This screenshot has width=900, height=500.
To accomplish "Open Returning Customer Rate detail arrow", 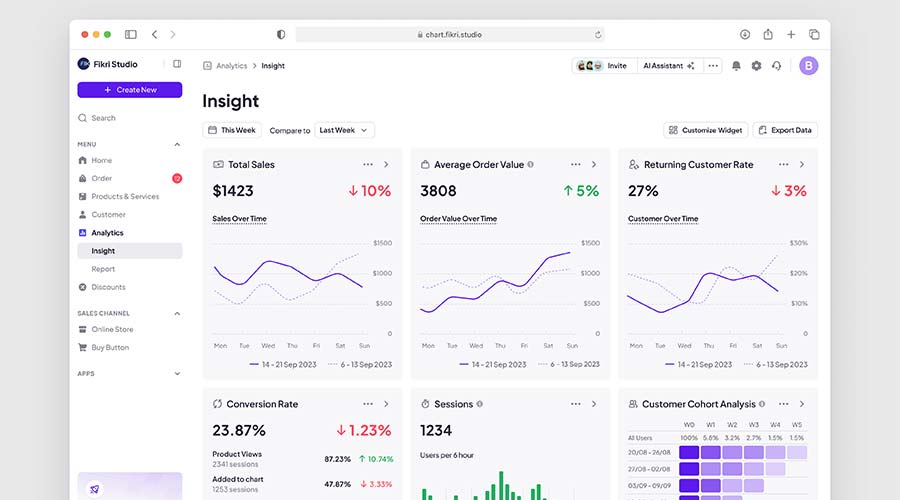I will pos(802,165).
